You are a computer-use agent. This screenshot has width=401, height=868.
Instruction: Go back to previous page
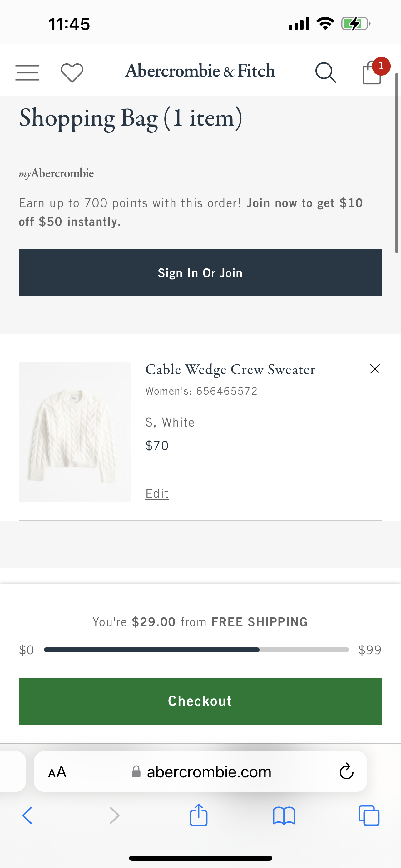click(27, 816)
